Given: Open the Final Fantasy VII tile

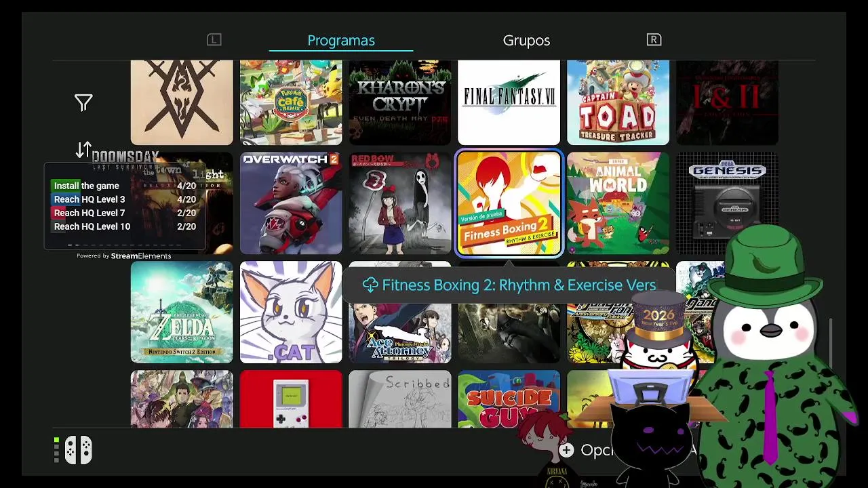Looking at the screenshot, I should pos(509,102).
